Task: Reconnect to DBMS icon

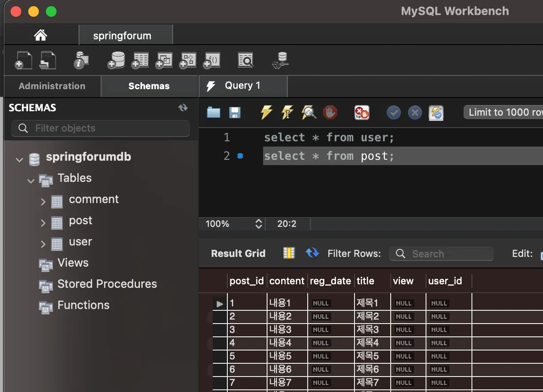Action: point(280,60)
